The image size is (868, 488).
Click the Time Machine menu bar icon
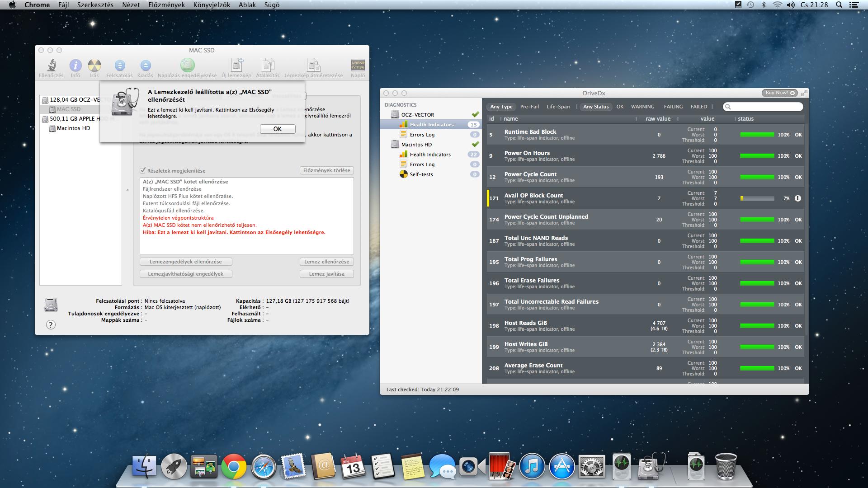[750, 5]
